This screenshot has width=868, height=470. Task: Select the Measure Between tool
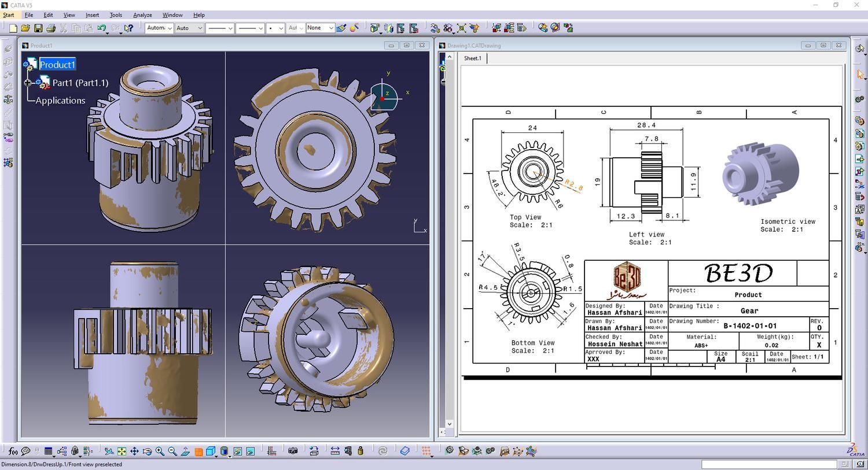tap(335, 451)
